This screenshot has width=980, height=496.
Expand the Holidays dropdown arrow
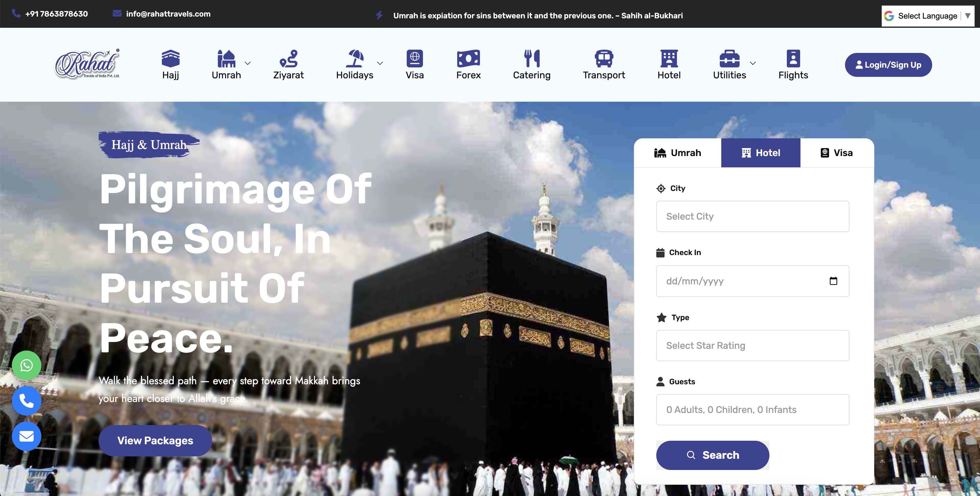point(380,64)
